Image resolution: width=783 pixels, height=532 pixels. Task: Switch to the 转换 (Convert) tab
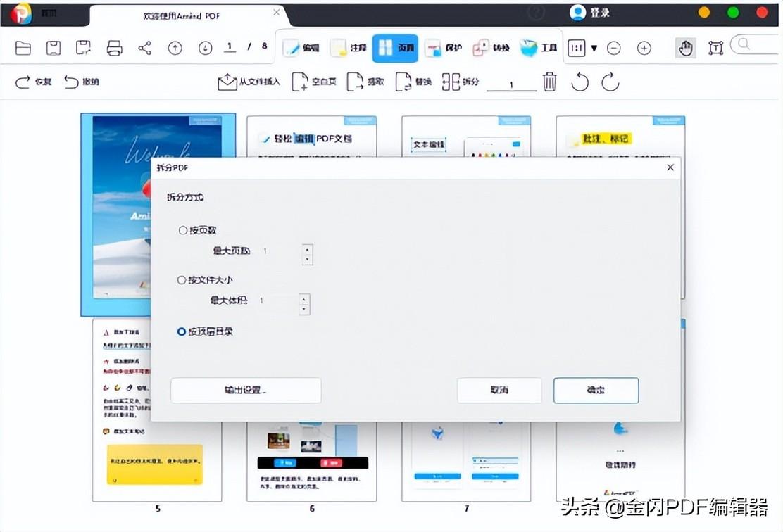click(x=491, y=48)
